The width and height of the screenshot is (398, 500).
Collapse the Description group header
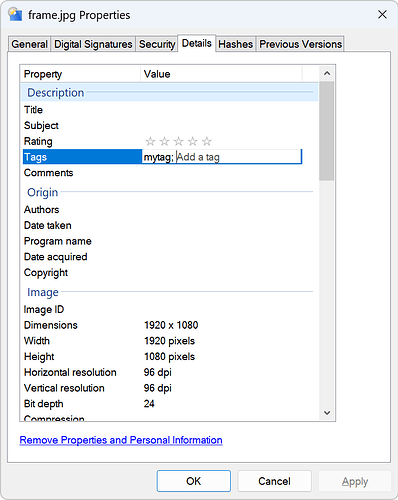coord(170,93)
